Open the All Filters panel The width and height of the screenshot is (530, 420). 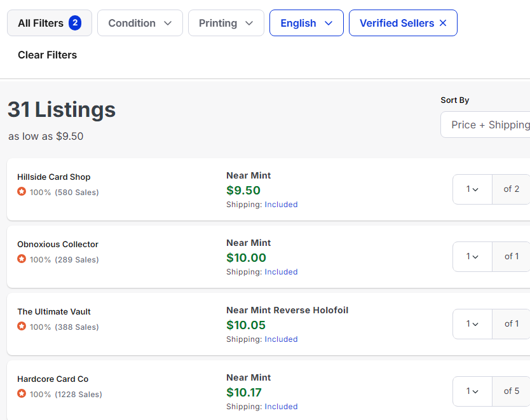click(49, 23)
